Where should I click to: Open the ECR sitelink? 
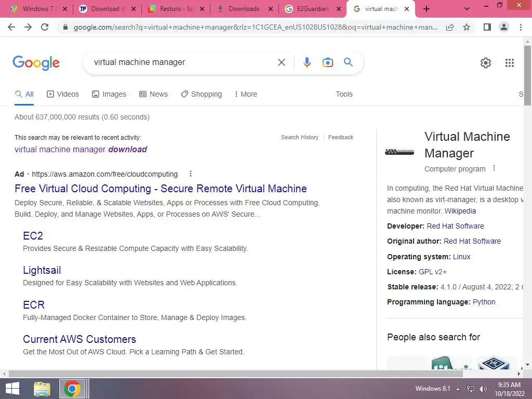(x=34, y=305)
